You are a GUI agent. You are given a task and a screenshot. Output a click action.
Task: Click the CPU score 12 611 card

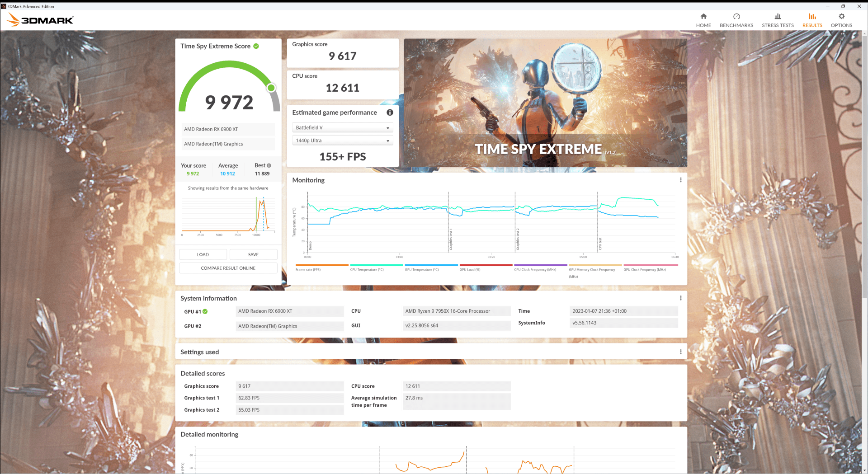(x=343, y=85)
